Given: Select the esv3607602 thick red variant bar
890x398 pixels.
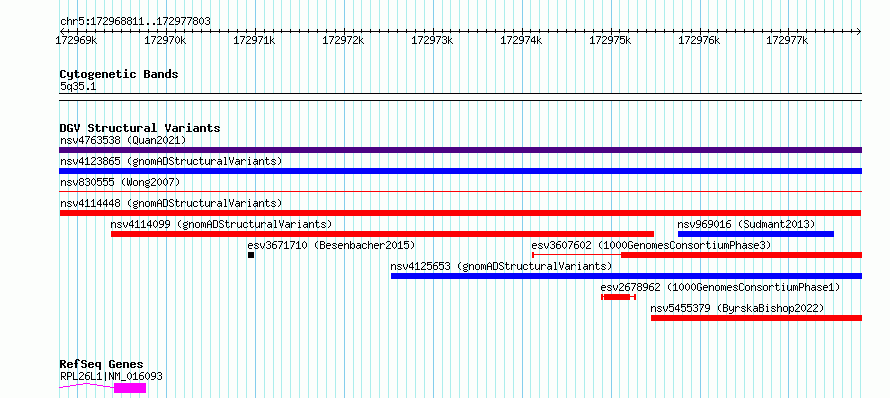Looking at the screenshot, I should click(741, 255).
